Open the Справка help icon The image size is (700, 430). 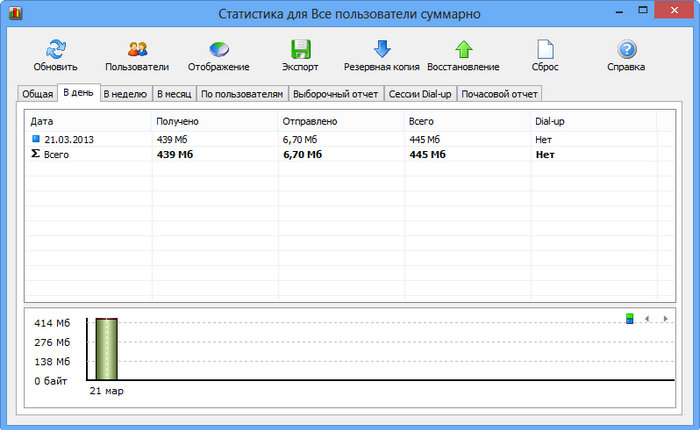click(x=626, y=49)
